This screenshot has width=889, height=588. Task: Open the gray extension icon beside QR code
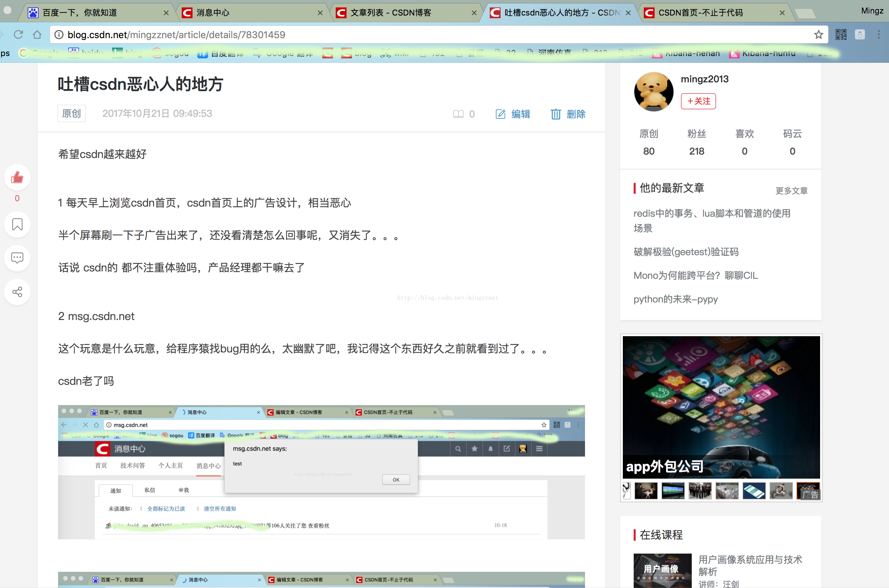[860, 34]
